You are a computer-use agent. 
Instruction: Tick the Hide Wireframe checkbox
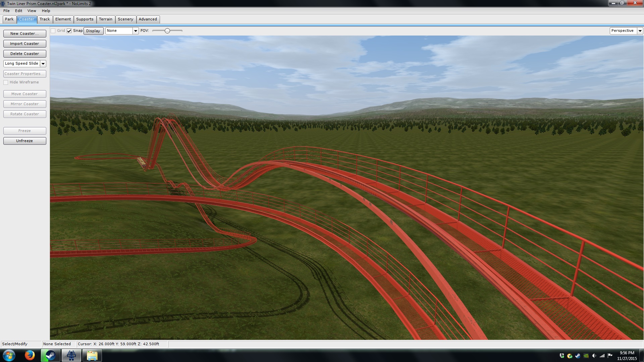6,82
